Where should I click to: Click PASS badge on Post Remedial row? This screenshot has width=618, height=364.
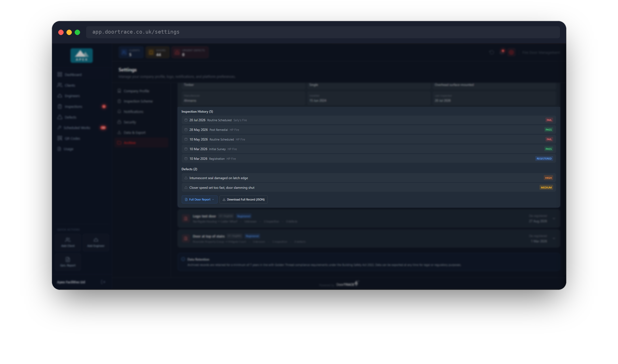coord(548,130)
